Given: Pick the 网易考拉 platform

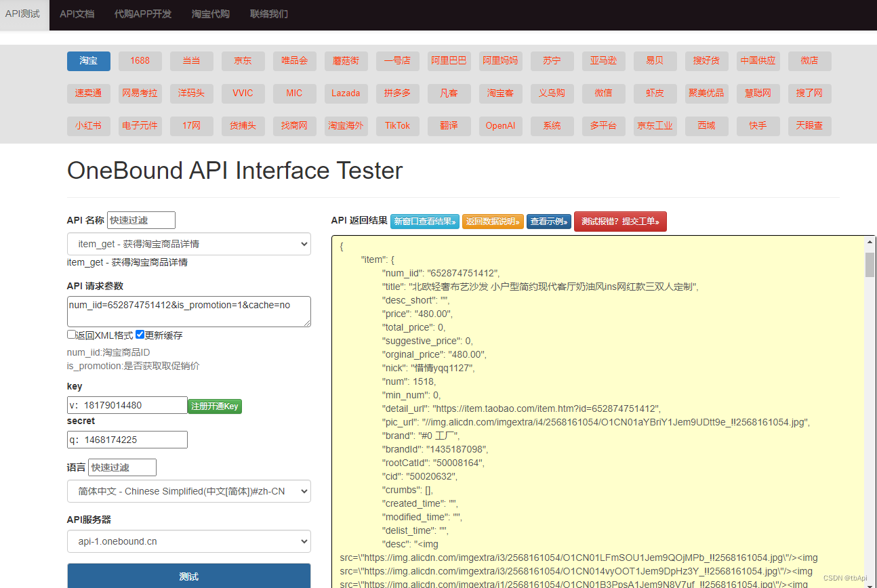Looking at the screenshot, I should (x=140, y=93).
